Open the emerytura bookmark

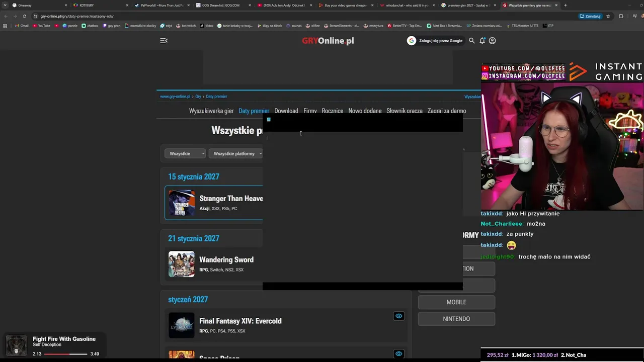pos(373,26)
